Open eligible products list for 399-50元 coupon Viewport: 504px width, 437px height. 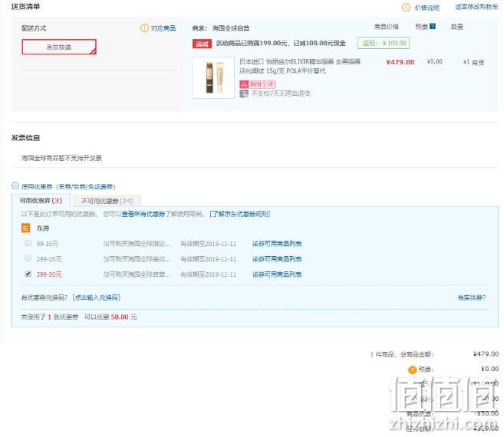click(x=277, y=274)
